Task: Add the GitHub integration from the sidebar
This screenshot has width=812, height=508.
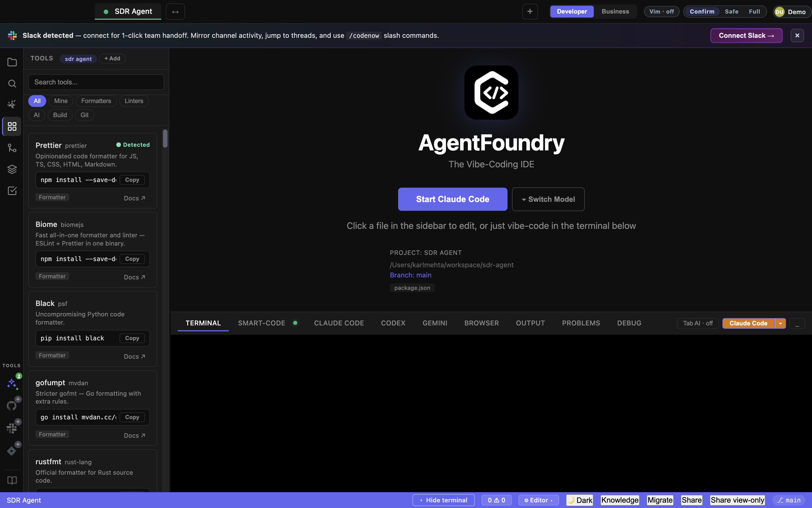Action: 12,405
